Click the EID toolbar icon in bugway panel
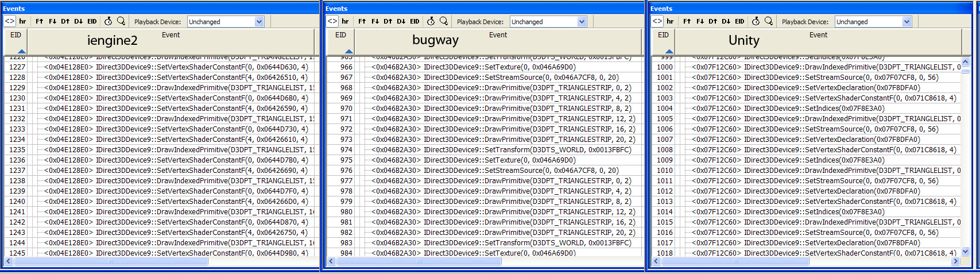 click(x=415, y=21)
